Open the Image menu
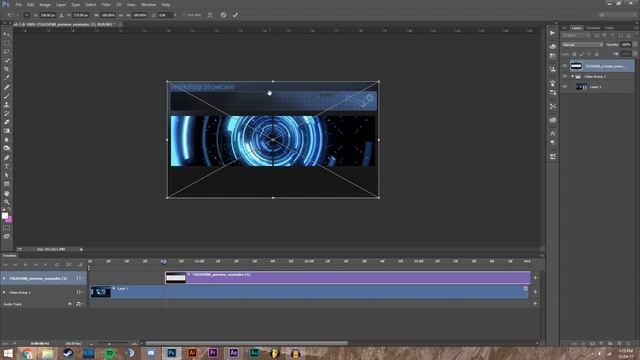Image resolution: width=640 pixels, height=360 pixels. point(45,4)
